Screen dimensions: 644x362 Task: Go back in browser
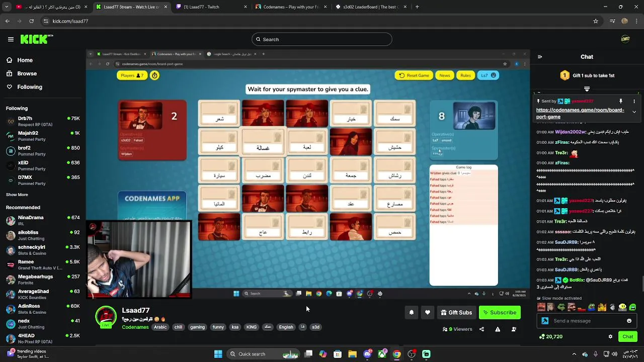click(7, 21)
